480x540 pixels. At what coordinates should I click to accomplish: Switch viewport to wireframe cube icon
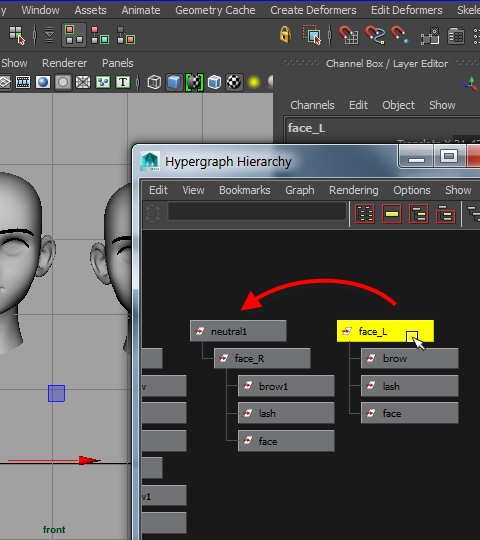point(154,82)
